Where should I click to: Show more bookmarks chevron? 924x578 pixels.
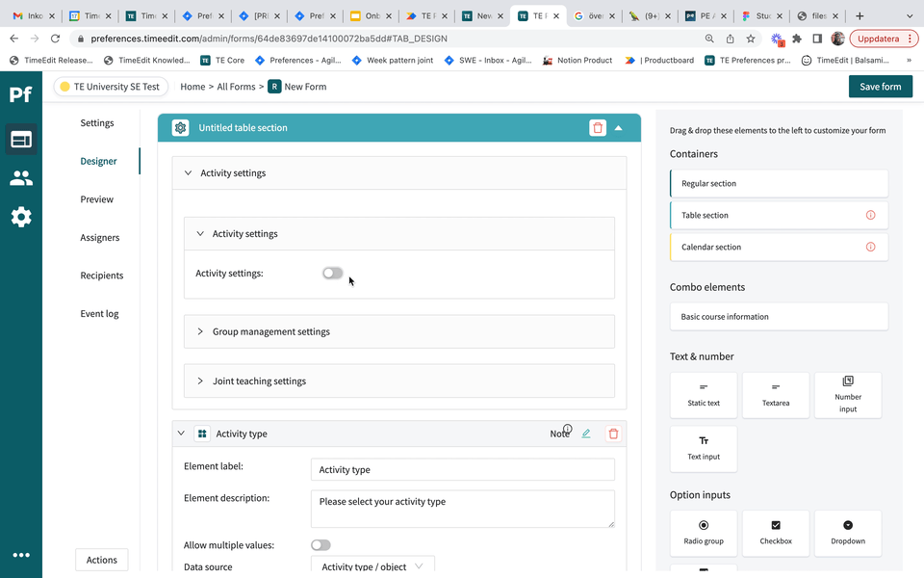pos(909,60)
